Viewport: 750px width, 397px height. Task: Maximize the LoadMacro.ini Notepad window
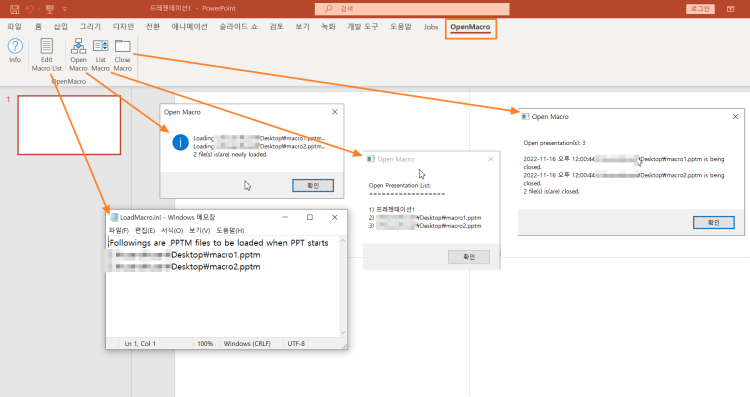pyautogui.click(x=310, y=217)
